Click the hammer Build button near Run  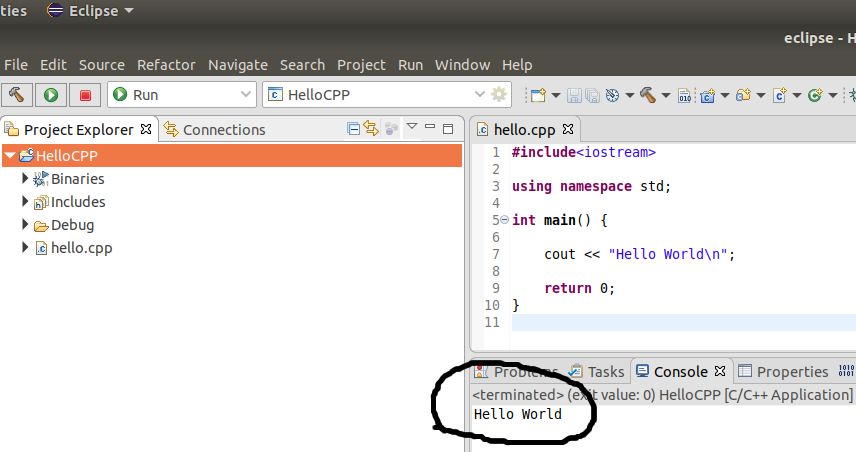[x=17, y=95]
